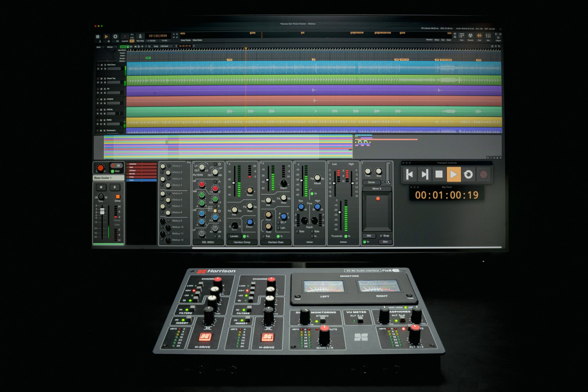The image size is (588, 392).
Task: Switch to the Record window tab
Action: click(470, 36)
